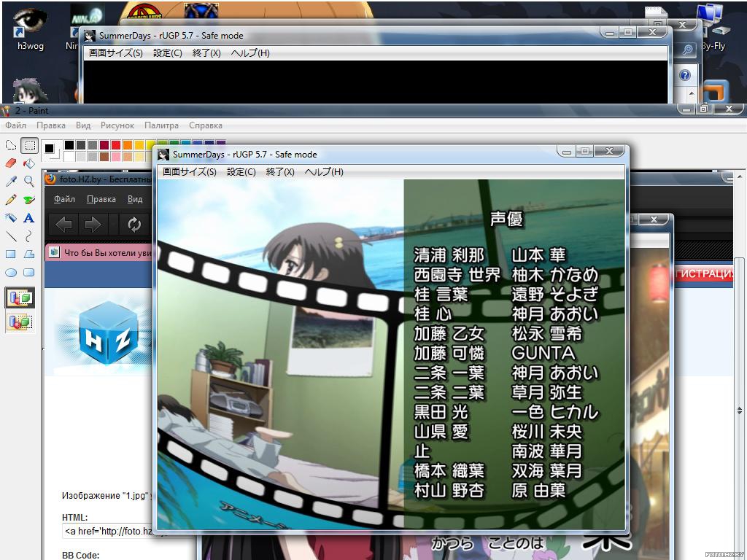
Task: Enable opaque selection mode option
Action: [x=20, y=298]
